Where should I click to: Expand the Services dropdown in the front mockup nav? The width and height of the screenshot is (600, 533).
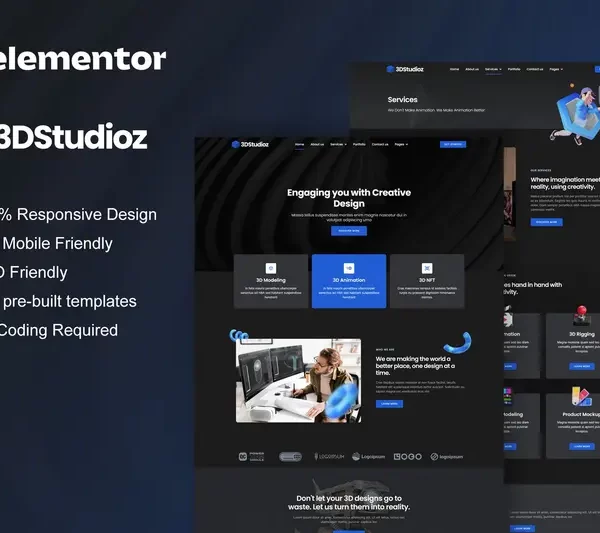tap(338, 144)
